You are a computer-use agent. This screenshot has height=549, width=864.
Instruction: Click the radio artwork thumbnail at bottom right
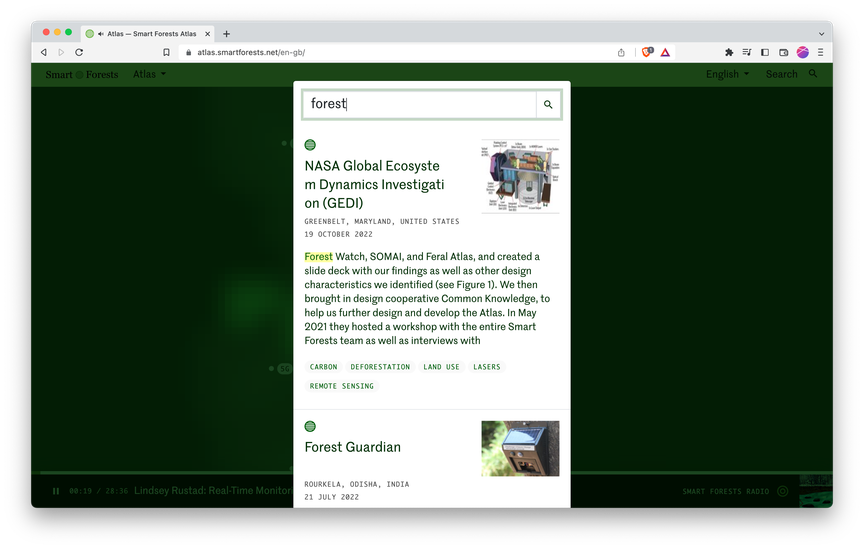pos(816,491)
